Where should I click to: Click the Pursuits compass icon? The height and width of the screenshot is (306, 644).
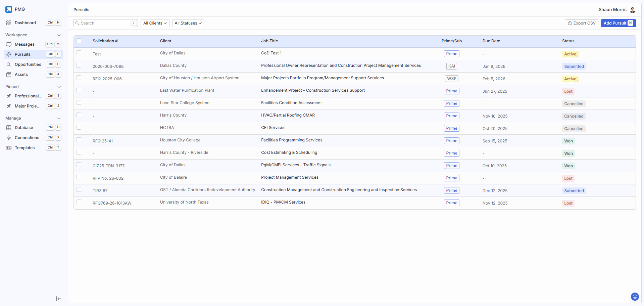tap(9, 54)
